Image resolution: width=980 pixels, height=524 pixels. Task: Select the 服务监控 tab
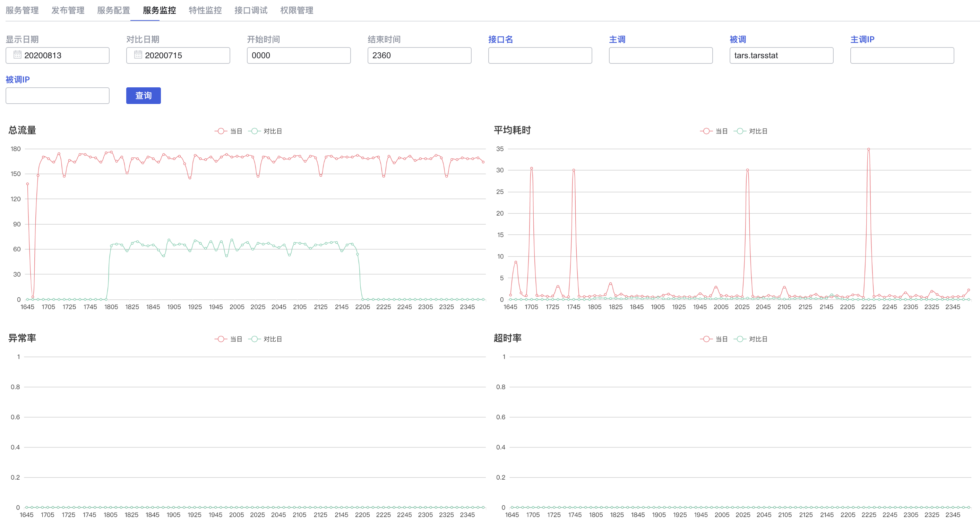tap(160, 10)
